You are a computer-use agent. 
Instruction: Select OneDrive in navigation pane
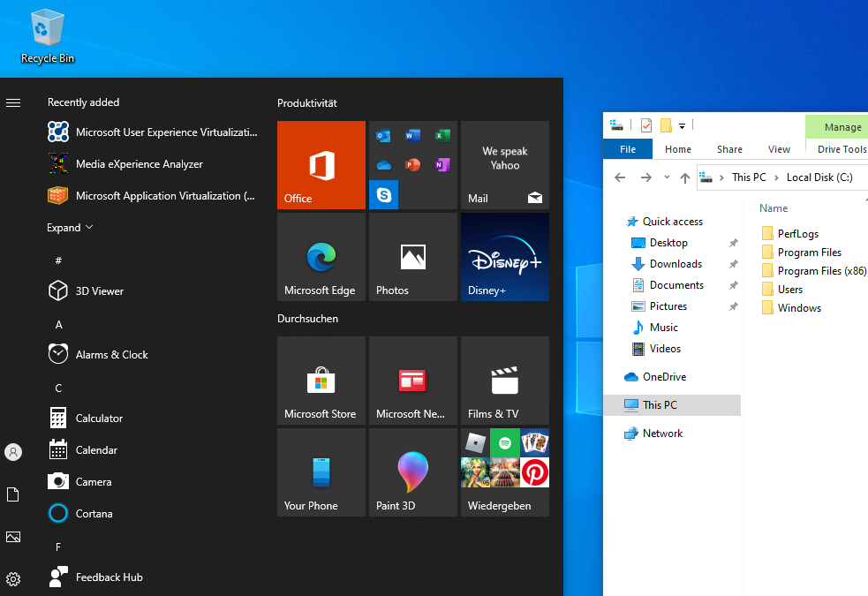[x=664, y=377]
